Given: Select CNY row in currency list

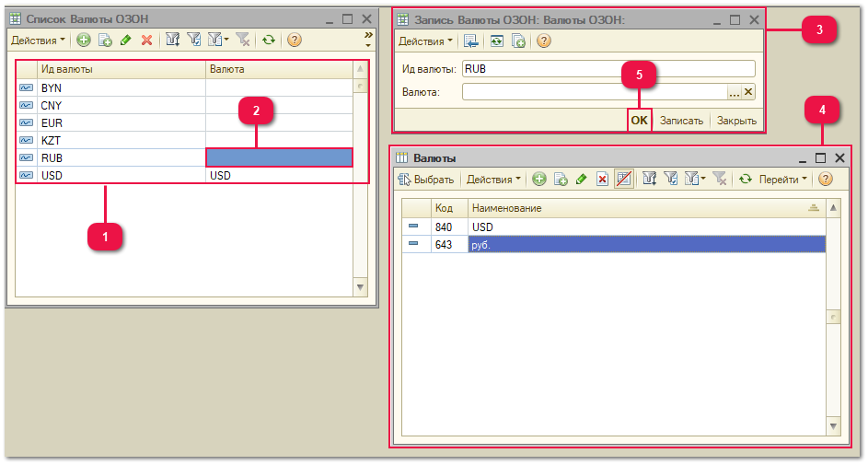Looking at the screenshot, I should pos(184,105).
